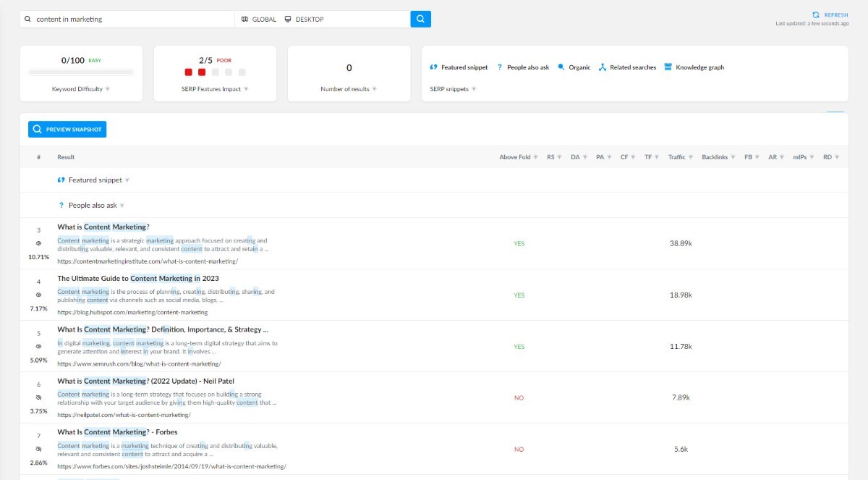Image resolution: width=868 pixels, height=480 pixels.
Task: Click the blue search magnifier button
Action: tap(420, 19)
